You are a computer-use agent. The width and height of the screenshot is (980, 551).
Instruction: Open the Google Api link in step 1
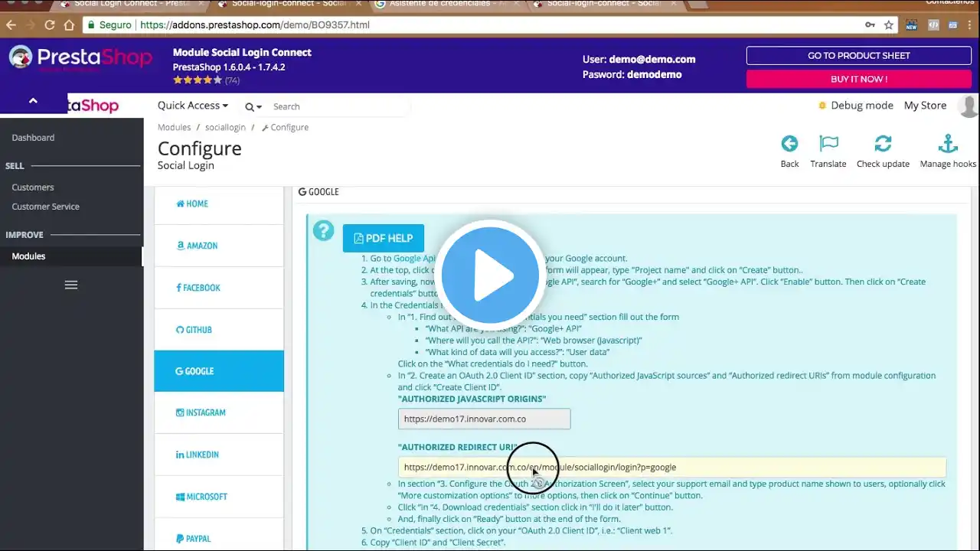coord(414,259)
